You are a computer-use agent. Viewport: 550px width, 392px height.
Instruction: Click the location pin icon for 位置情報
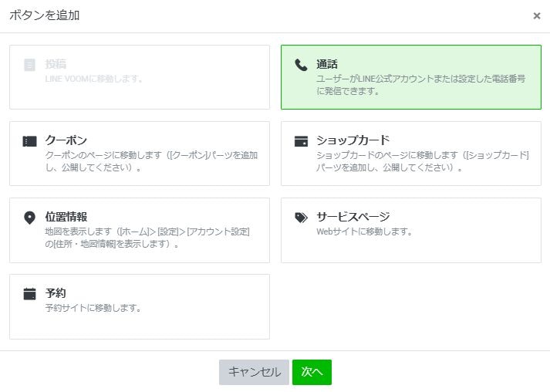coord(29,218)
